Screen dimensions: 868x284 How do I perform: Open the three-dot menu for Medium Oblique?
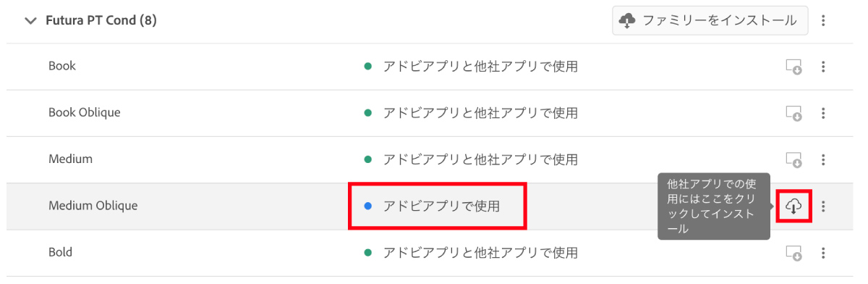(823, 206)
